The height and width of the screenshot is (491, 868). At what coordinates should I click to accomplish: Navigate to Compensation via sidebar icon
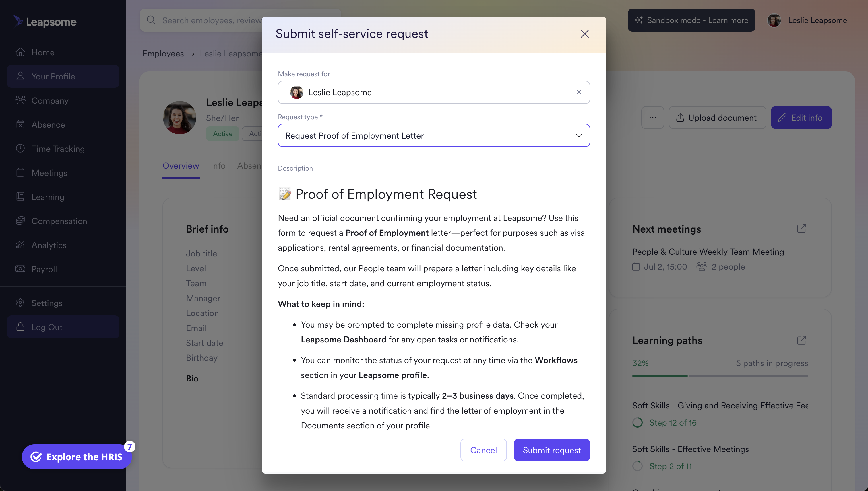point(20,221)
